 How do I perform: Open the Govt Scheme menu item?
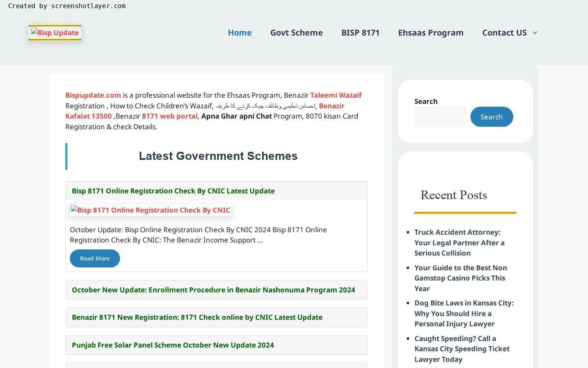[x=296, y=33]
